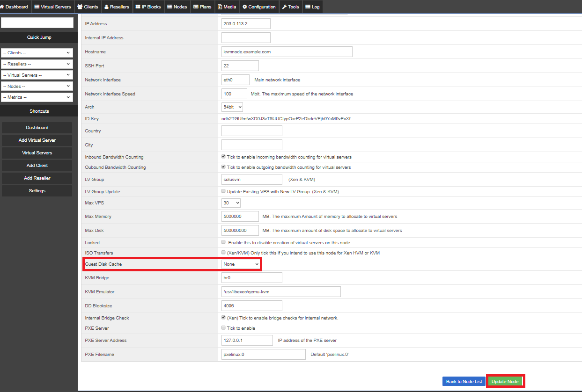Expand the Resellers quick jump dropdown
The height and width of the screenshot is (392, 582).
(x=37, y=64)
